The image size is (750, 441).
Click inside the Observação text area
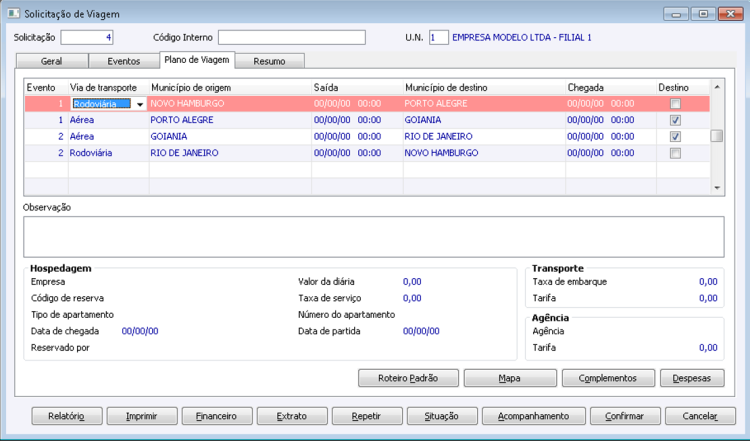pyautogui.click(x=374, y=236)
